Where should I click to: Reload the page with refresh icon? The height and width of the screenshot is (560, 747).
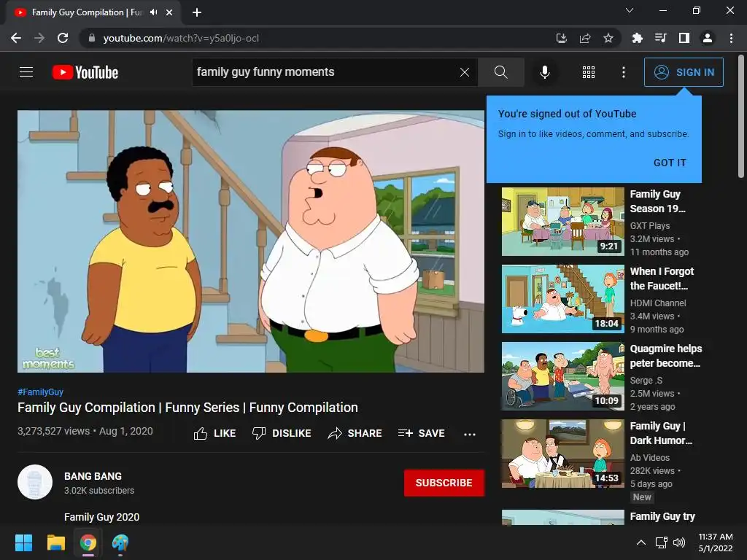click(x=63, y=38)
